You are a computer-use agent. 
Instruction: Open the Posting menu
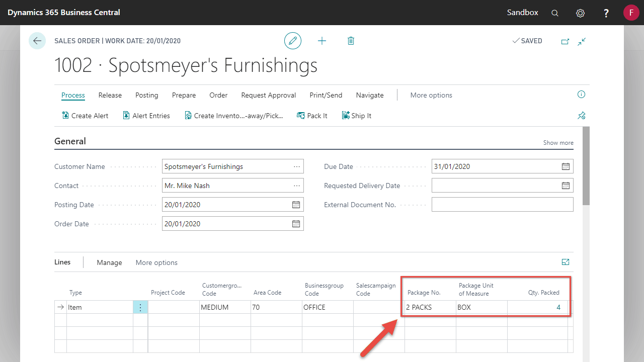(147, 95)
